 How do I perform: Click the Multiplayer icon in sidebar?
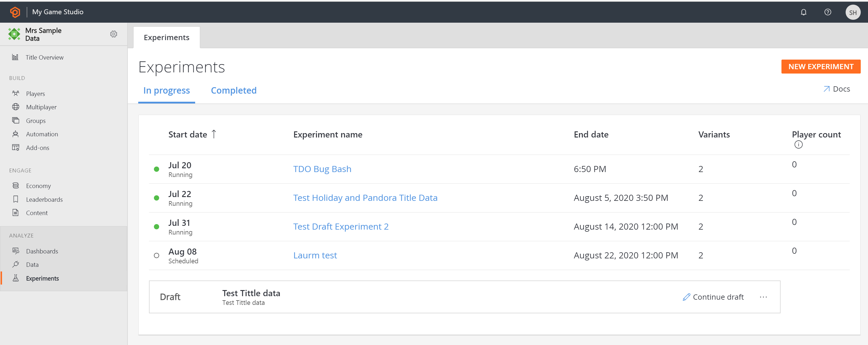coord(15,107)
